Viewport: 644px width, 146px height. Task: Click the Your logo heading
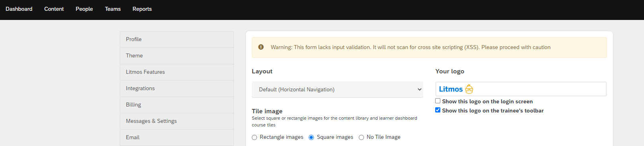(x=450, y=71)
